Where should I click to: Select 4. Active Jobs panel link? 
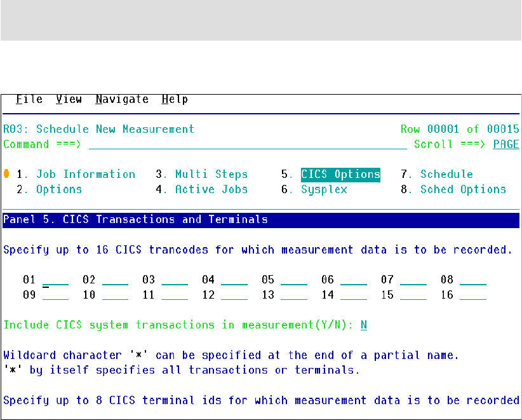pos(202,189)
